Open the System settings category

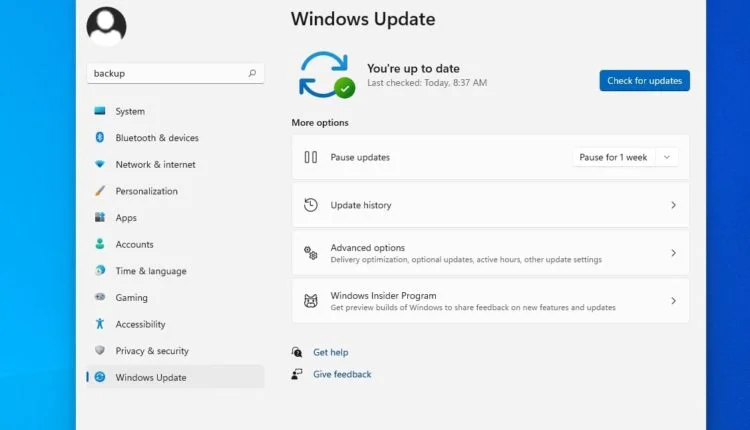tap(175, 111)
